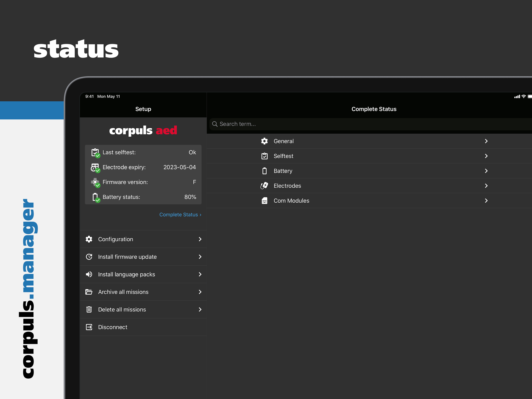
Task: Click the Delete all missions trash icon
Action: point(89,309)
